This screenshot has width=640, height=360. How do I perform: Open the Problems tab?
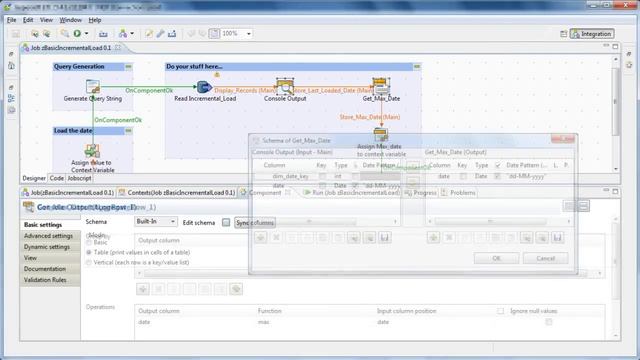459,192
